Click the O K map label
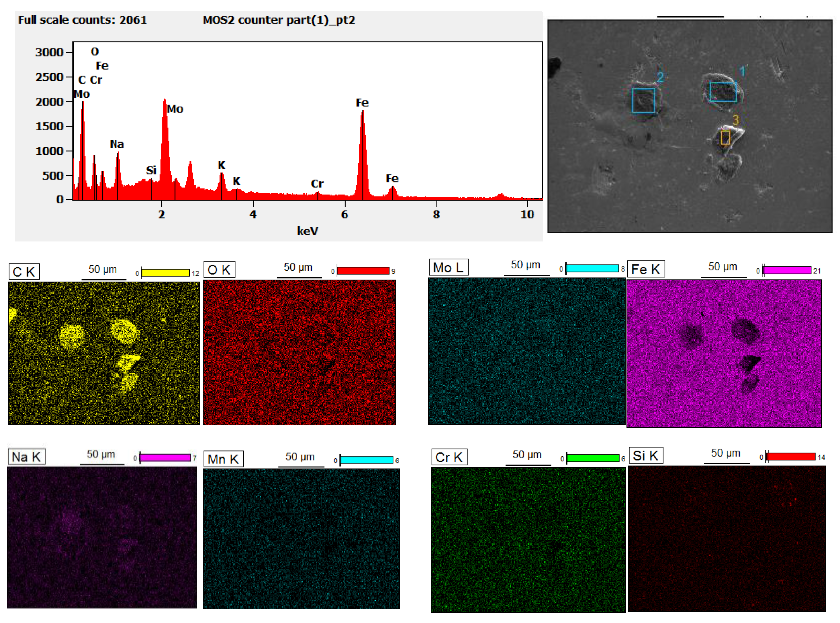 (x=219, y=270)
